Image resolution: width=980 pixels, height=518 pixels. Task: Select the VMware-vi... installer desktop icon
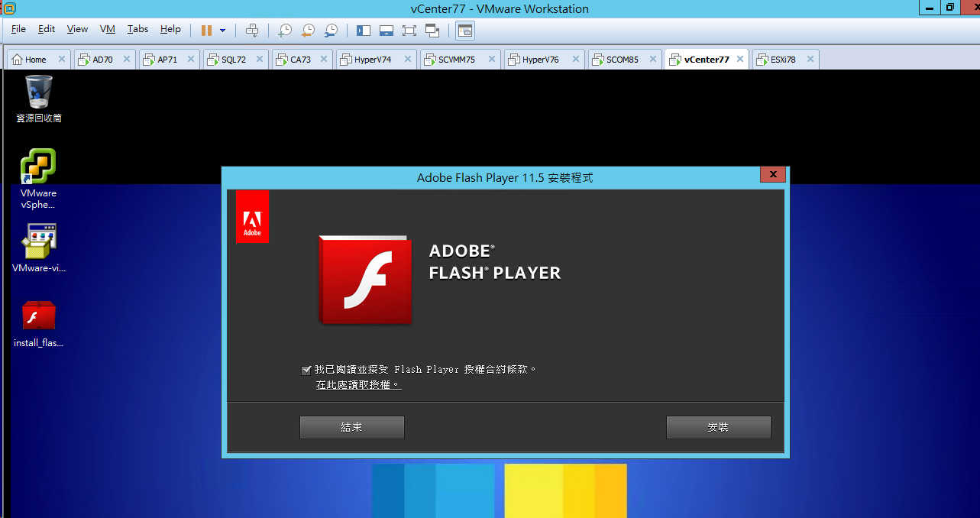point(39,248)
